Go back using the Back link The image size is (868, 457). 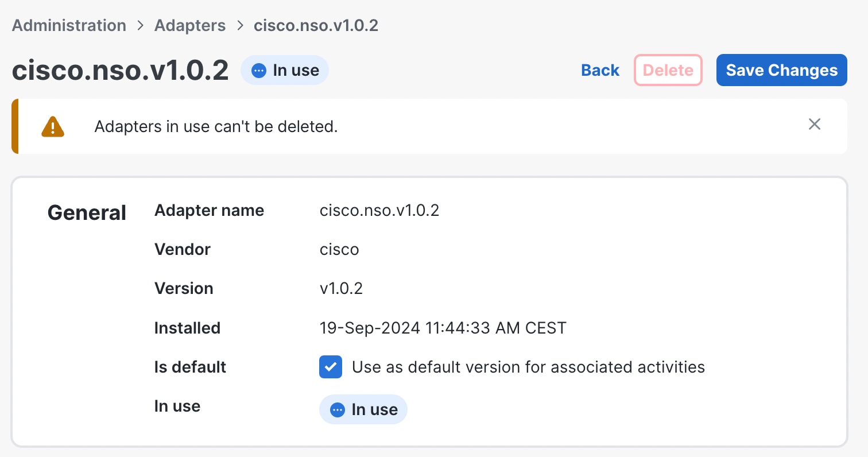pyautogui.click(x=600, y=70)
